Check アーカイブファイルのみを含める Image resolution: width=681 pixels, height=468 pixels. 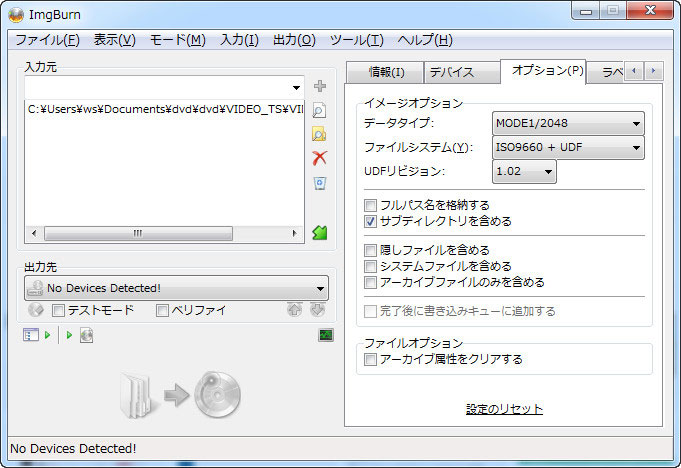click(370, 283)
